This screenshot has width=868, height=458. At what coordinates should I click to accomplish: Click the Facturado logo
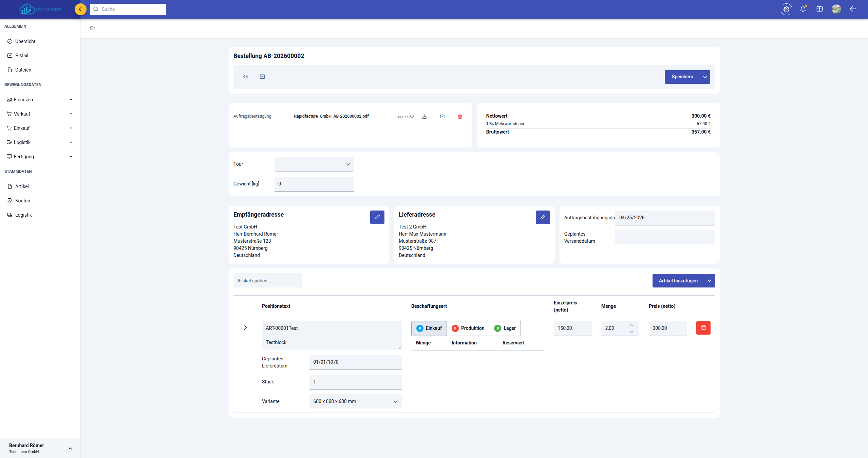point(40,9)
